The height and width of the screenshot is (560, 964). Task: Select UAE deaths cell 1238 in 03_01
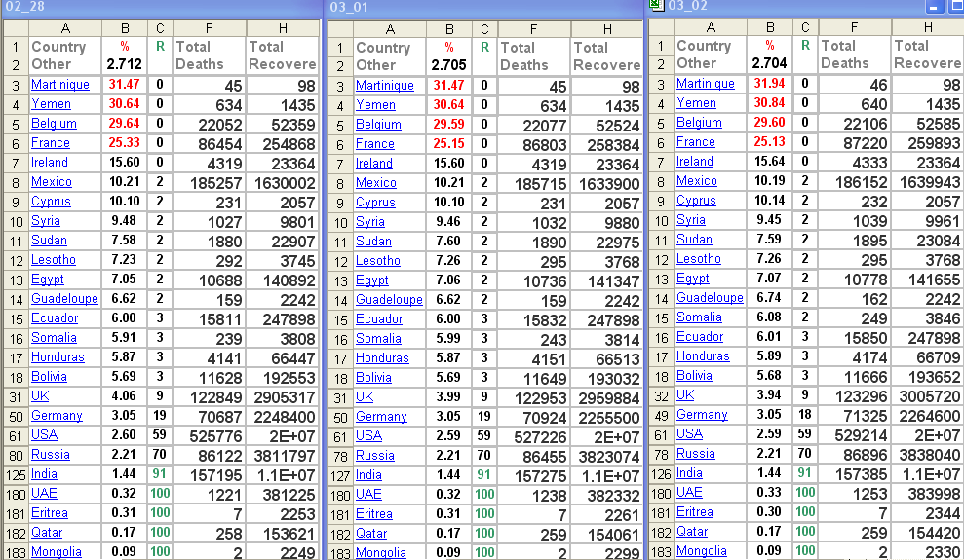pyautogui.click(x=534, y=496)
